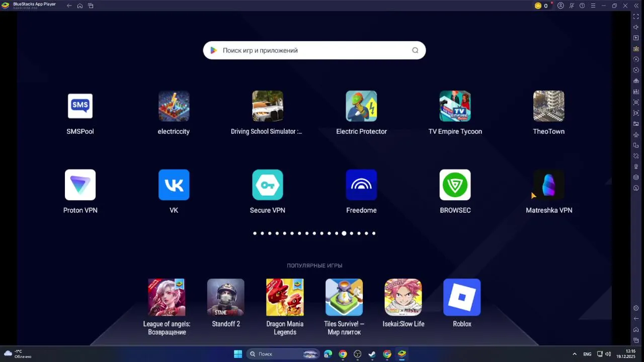The image size is (644, 362).
Task: Open the media folder sidebar icon
Action: pos(636,124)
